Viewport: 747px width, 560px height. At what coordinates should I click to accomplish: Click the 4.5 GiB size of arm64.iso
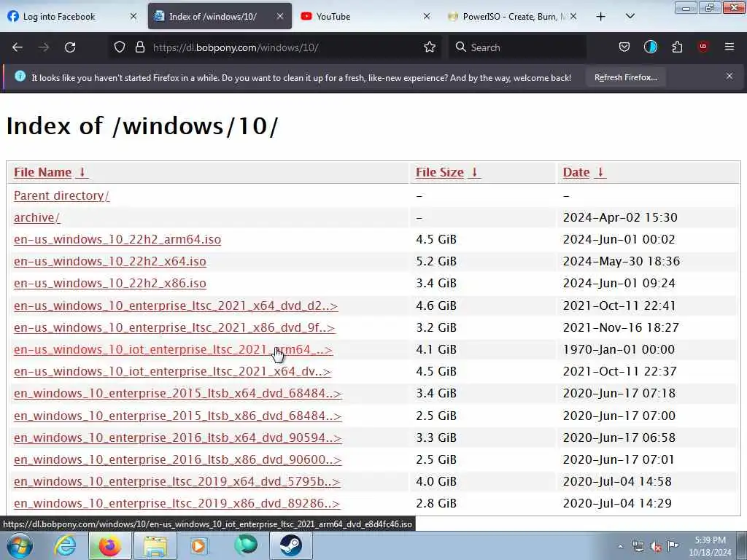(436, 239)
